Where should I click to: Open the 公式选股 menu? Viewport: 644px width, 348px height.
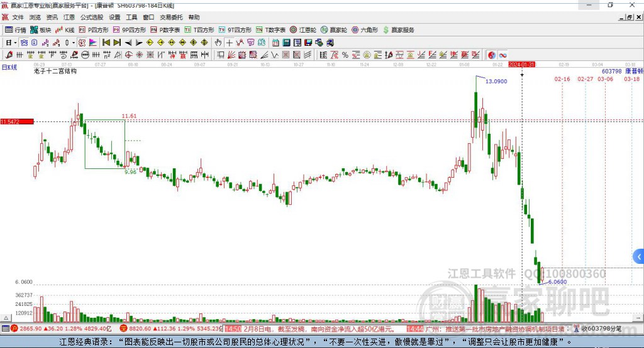92,18
